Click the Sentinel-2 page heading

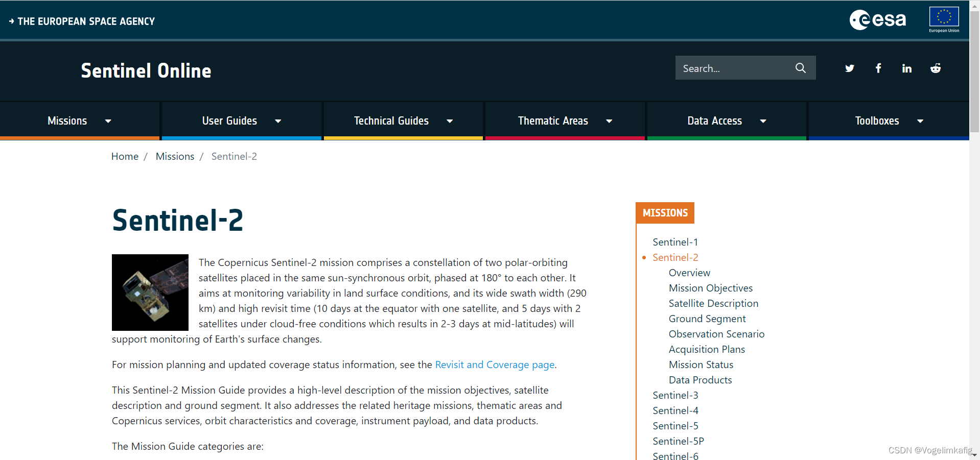click(177, 220)
